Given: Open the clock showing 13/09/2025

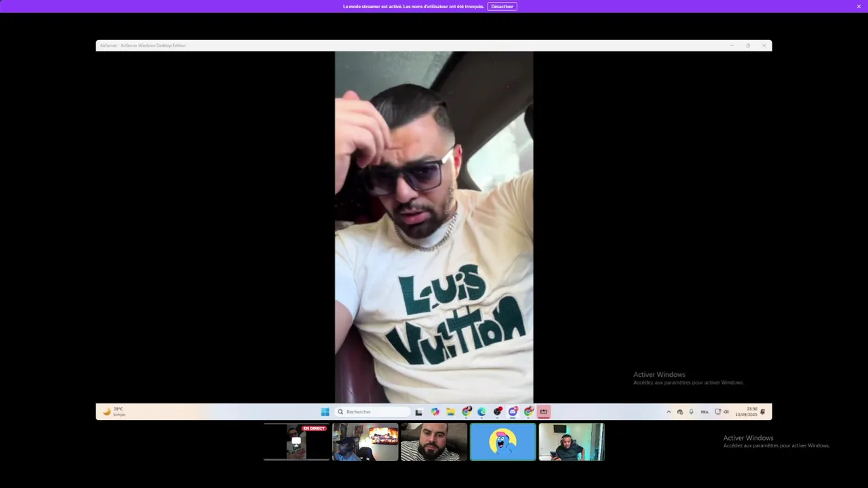Looking at the screenshot, I should coord(746,411).
